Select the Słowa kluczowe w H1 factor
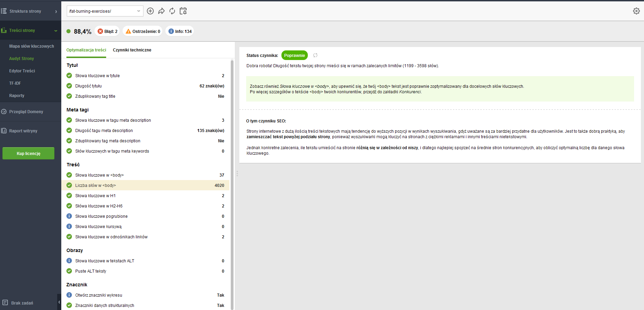644x310 pixels. pyautogui.click(x=96, y=195)
